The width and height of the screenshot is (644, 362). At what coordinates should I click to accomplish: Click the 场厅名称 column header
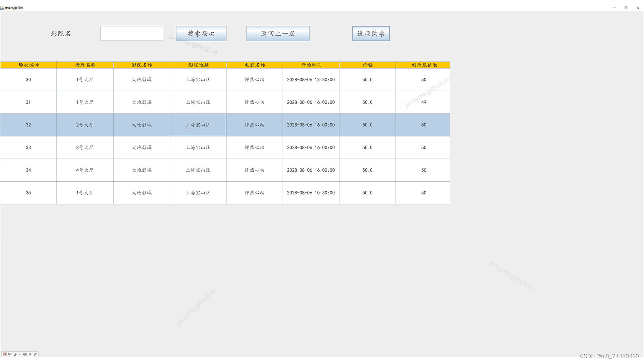tap(85, 65)
